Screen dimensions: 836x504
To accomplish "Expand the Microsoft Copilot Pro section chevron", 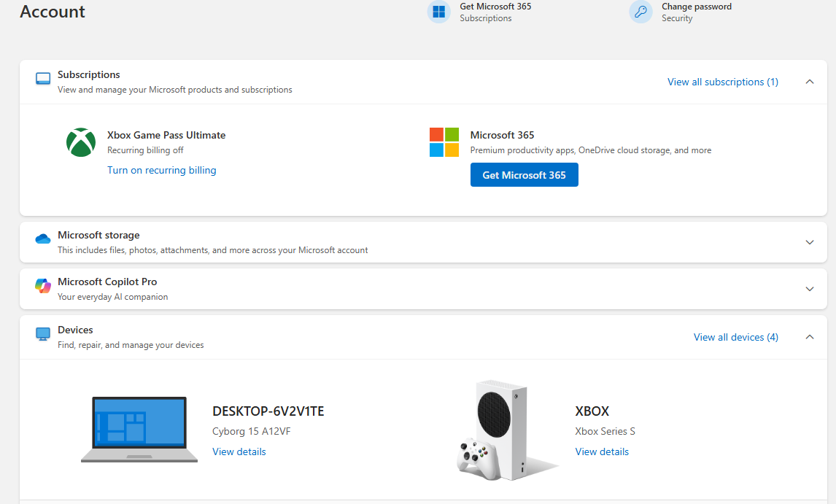I will tap(809, 289).
